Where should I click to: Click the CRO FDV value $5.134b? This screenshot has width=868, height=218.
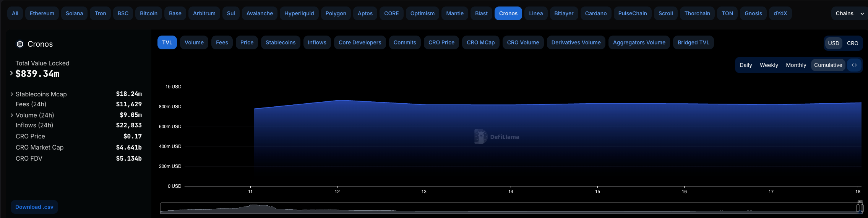(129, 158)
